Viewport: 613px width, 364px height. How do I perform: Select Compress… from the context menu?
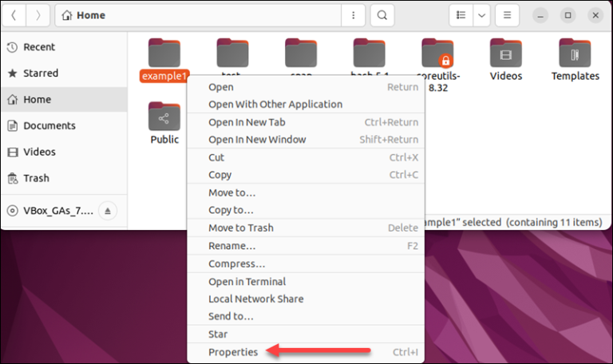236,264
